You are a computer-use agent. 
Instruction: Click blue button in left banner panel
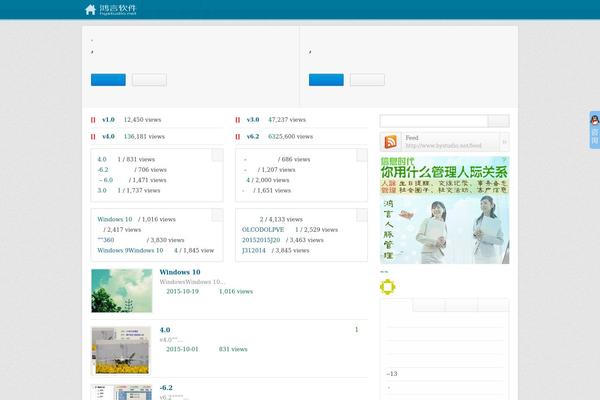click(108, 80)
